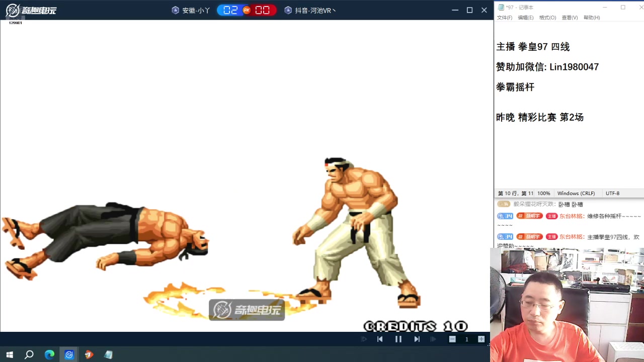Screen dimensions: 644x362
Task: Switch to 奇趣电玩 app in taskbar
Action: [69, 354]
